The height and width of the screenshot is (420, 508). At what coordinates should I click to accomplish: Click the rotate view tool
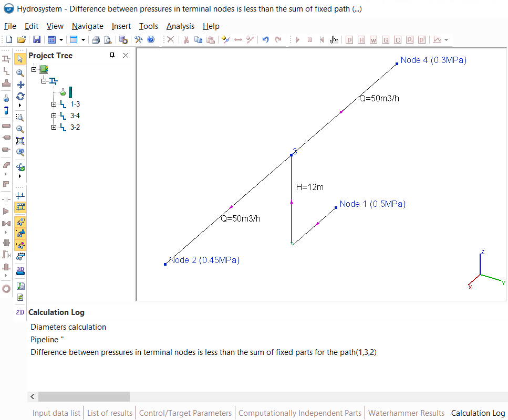20,96
